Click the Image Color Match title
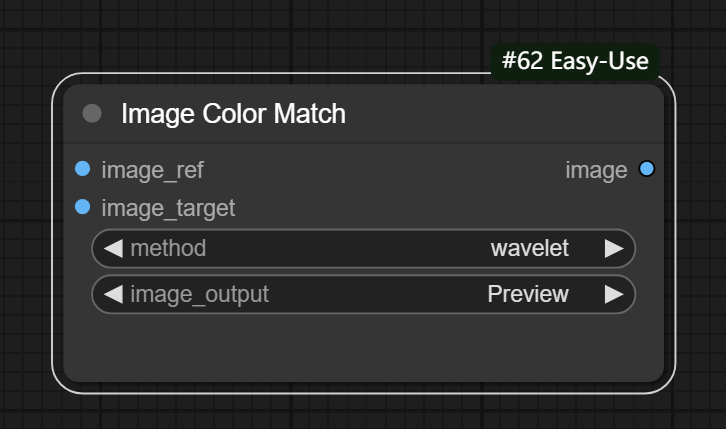Image resolution: width=726 pixels, height=429 pixels. coord(233,114)
